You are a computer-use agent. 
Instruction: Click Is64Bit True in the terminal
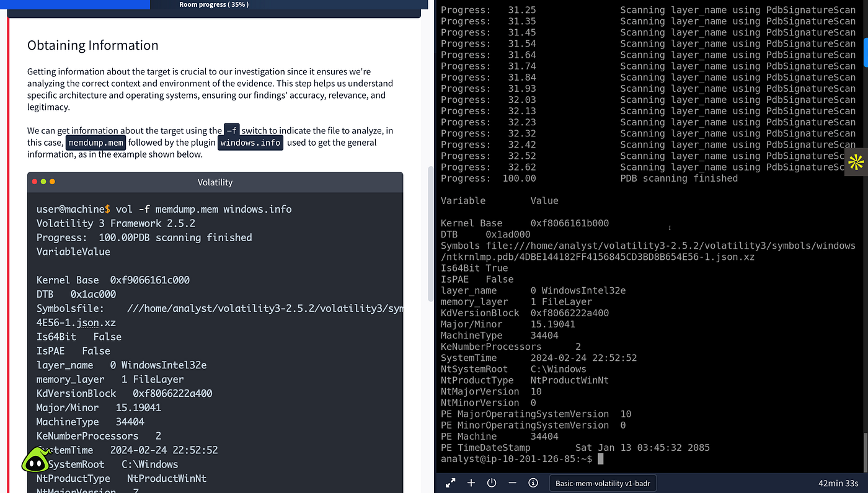pos(474,268)
